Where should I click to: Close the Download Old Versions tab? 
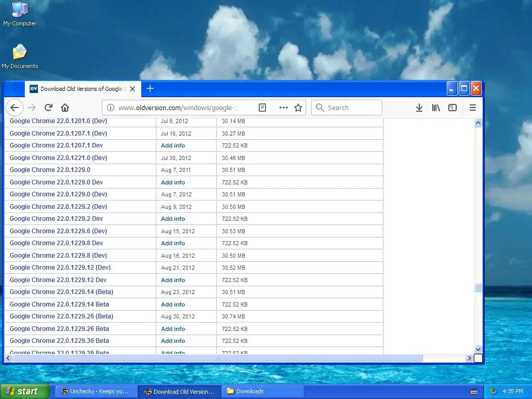(132, 89)
